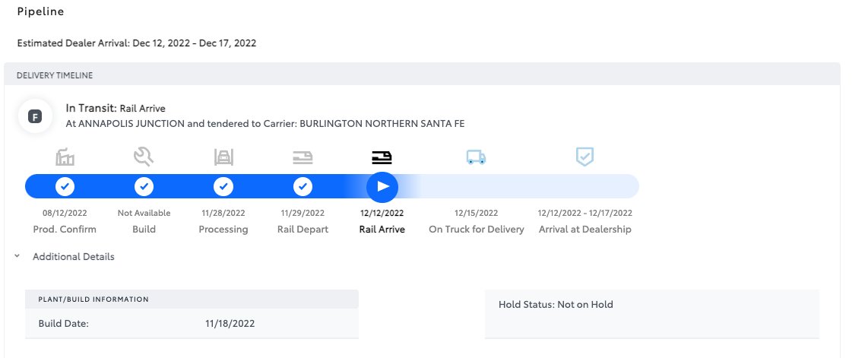Click the factory Prod. Confirm icon
The image size is (868, 358).
tap(65, 157)
